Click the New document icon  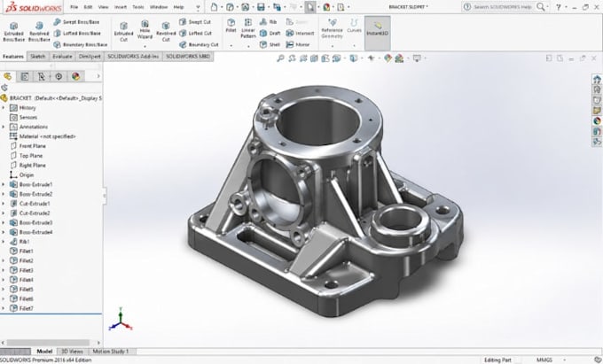(215, 7)
